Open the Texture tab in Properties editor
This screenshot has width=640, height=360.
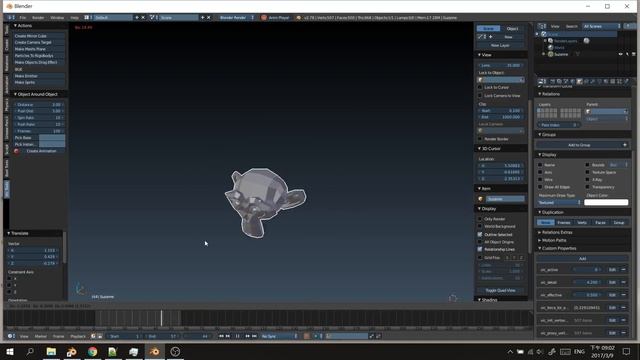(613, 82)
